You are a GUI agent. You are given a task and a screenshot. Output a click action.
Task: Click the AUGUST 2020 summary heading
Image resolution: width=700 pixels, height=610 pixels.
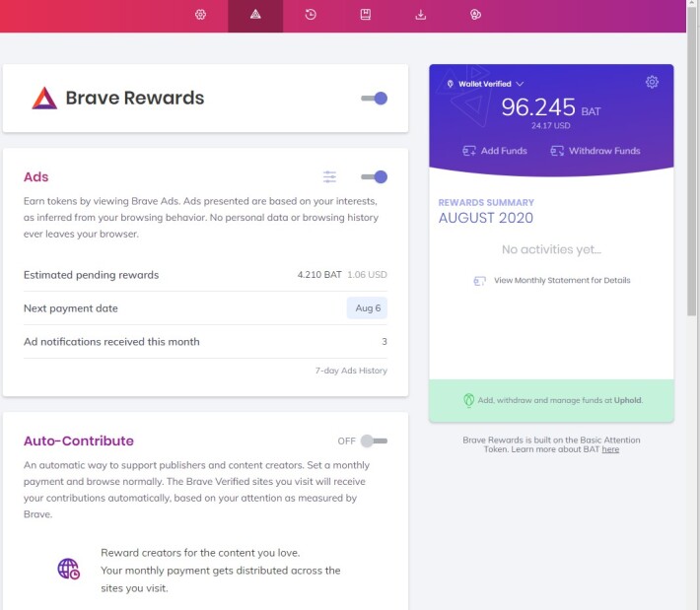486,218
